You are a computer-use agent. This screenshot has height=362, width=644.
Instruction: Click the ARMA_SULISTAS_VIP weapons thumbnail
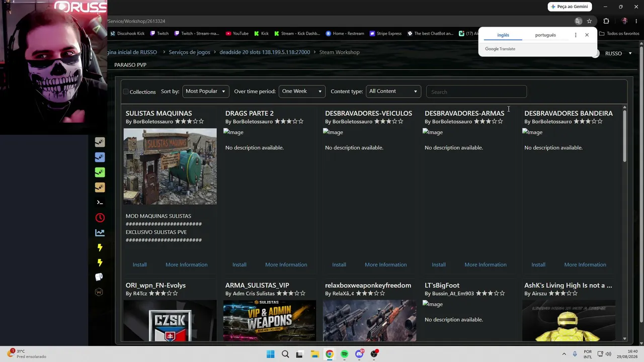point(270,321)
